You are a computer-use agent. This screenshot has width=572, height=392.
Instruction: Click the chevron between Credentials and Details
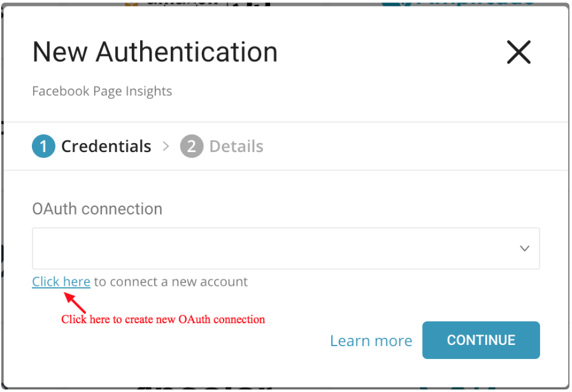(166, 146)
